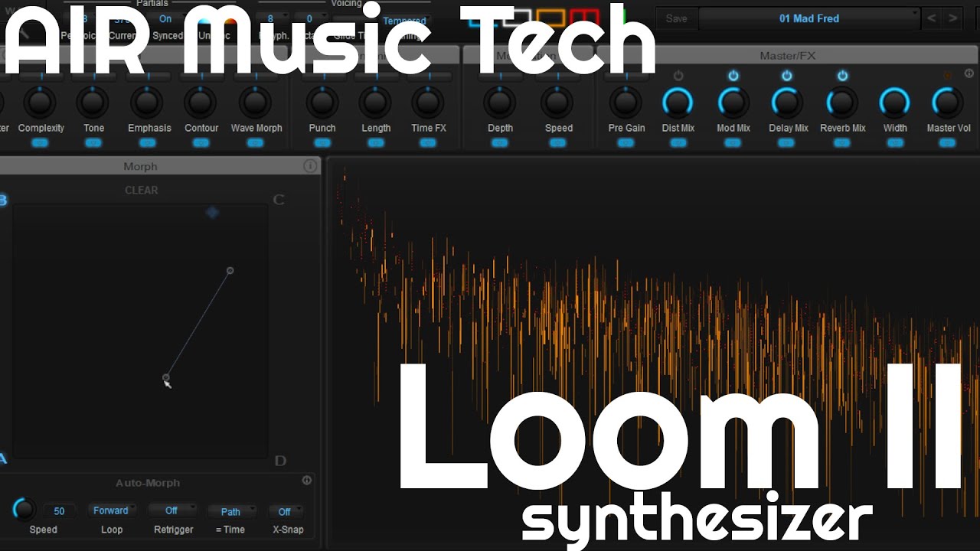
Task: Select morph corner C
Action: pyautogui.click(x=279, y=200)
